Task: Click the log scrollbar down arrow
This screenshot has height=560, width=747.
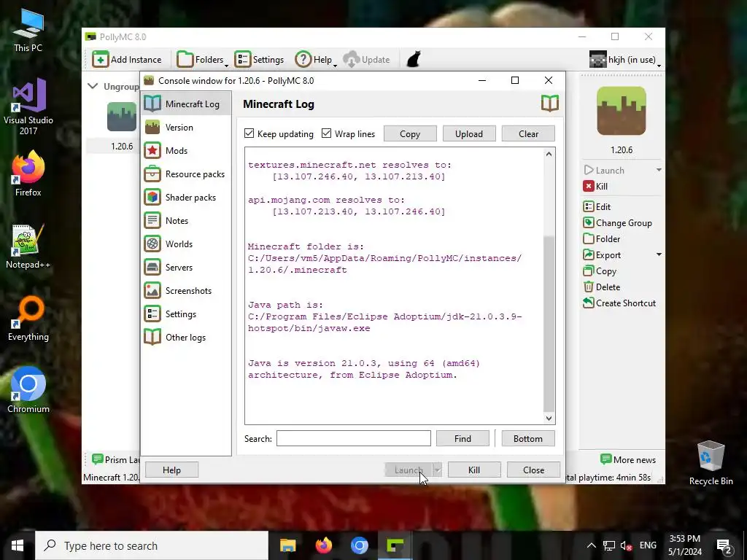Action: coord(549,418)
